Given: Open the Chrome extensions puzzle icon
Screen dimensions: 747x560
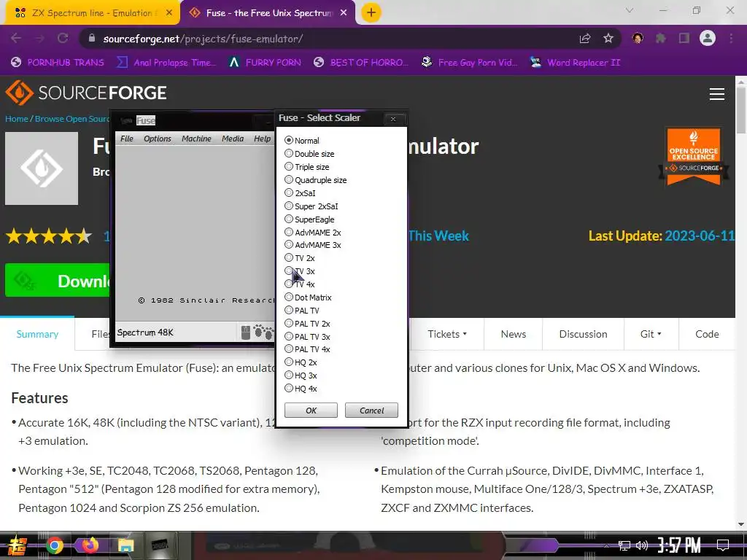Looking at the screenshot, I should pos(660,38).
